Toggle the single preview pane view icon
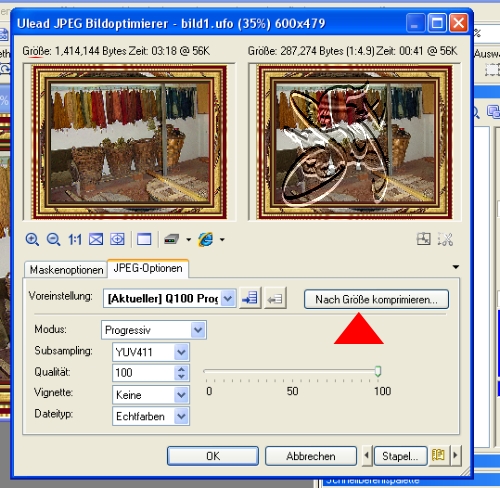This screenshot has height=488, width=500. click(x=144, y=239)
